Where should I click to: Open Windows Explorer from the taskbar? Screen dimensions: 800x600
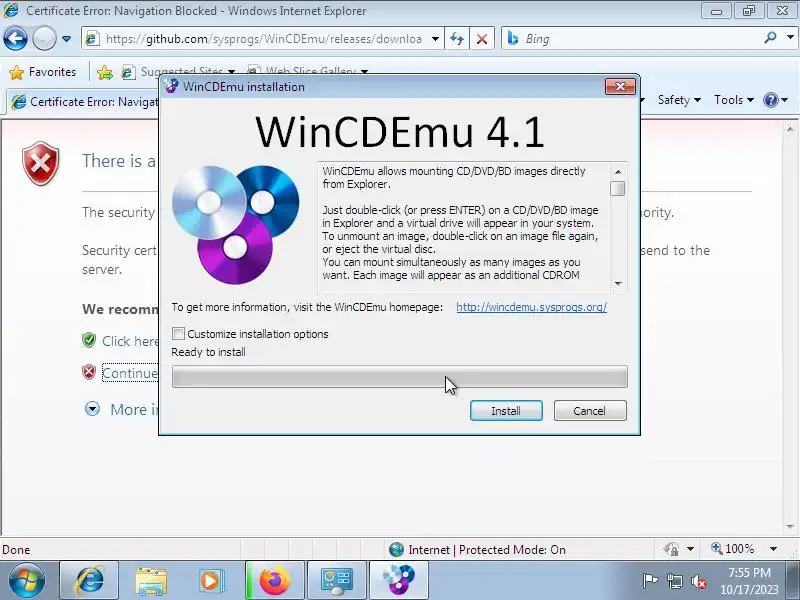tap(151, 581)
